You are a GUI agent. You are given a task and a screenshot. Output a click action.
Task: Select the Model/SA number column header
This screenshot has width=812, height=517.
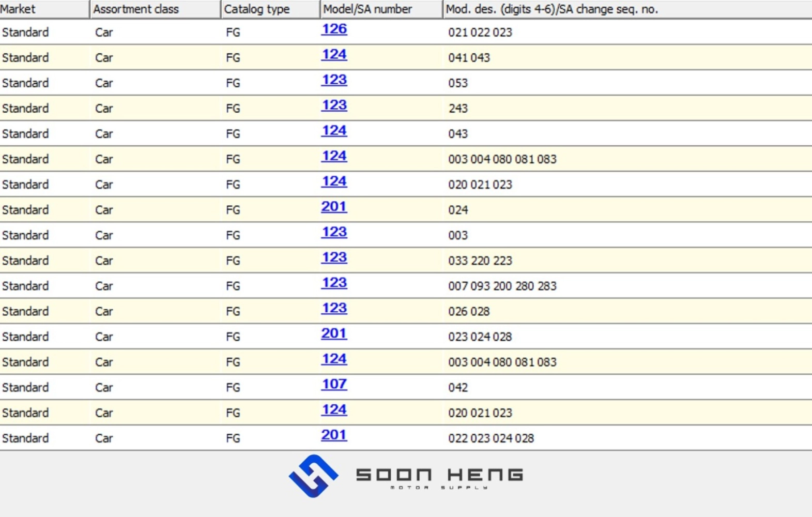pos(381,9)
